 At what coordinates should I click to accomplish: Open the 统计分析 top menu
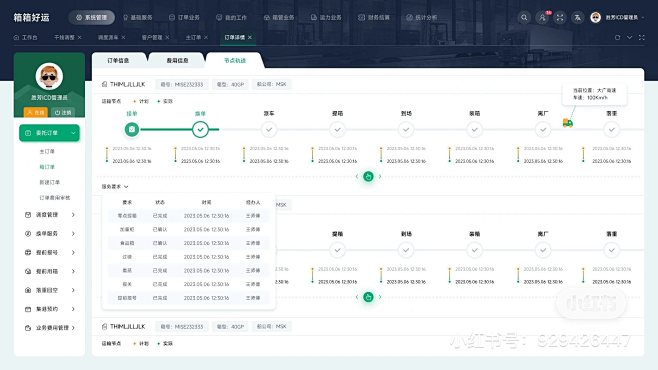[422, 18]
